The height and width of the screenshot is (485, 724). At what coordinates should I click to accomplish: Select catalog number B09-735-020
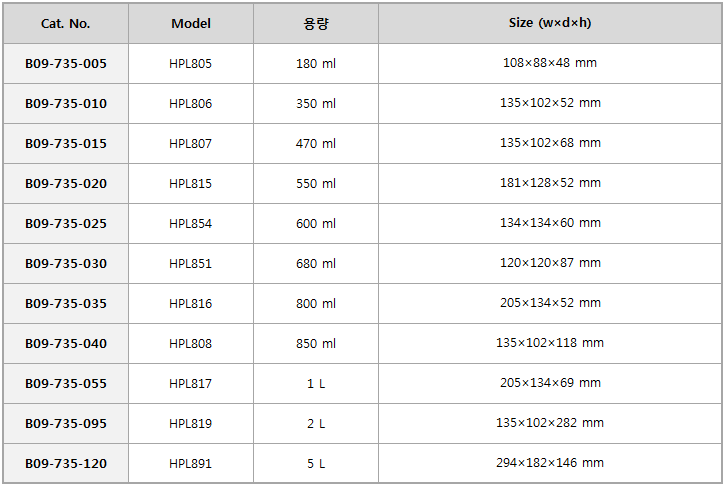pyautogui.click(x=66, y=183)
